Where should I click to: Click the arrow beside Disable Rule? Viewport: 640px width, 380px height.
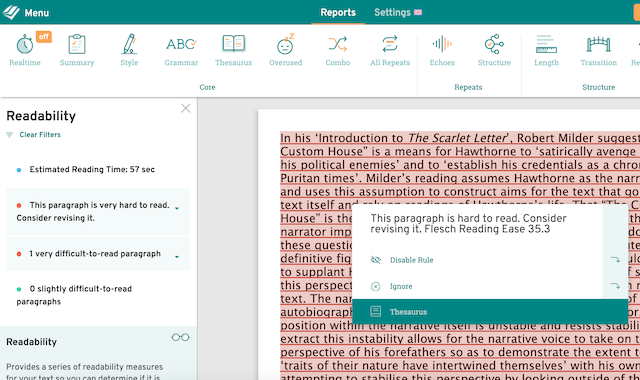click(x=615, y=260)
